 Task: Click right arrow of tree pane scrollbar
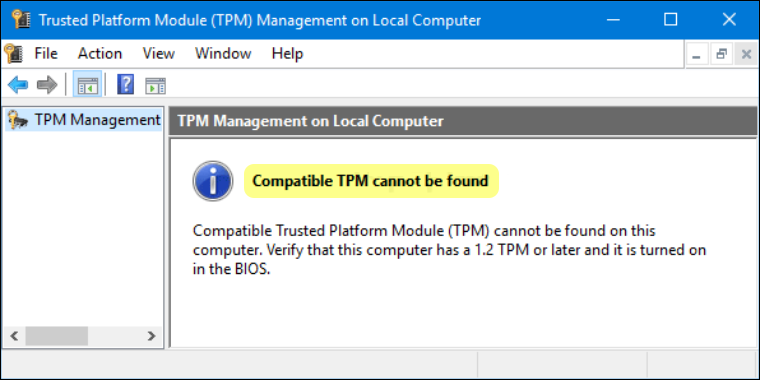(151, 336)
